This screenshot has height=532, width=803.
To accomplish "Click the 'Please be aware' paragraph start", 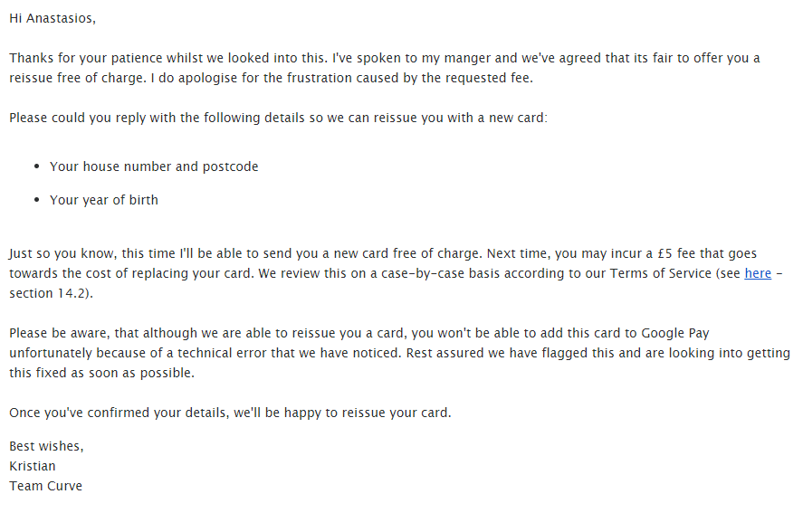I will tap(54, 333).
